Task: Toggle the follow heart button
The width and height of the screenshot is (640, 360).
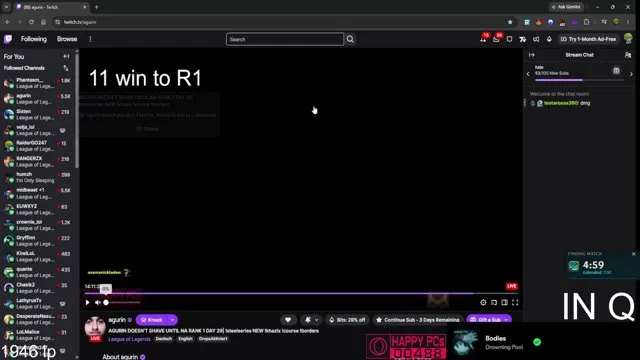Action: (x=288, y=320)
